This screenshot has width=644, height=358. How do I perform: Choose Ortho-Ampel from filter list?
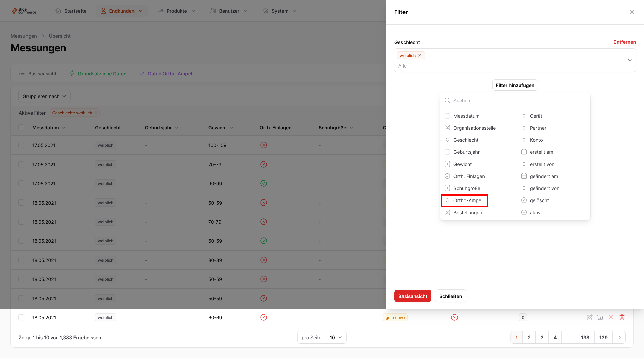tap(468, 200)
